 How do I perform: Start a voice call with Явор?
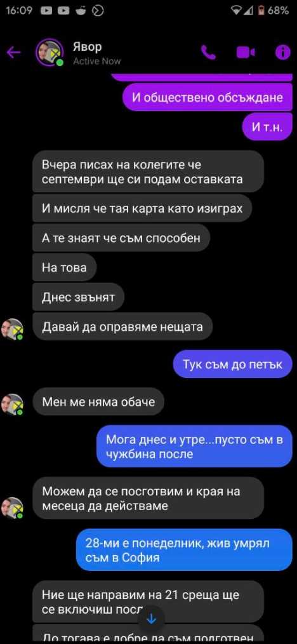208,52
